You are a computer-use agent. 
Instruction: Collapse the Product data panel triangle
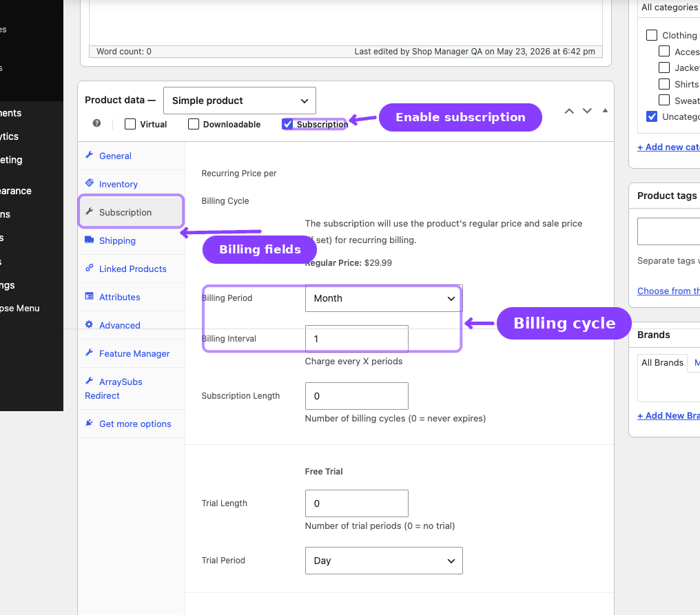(605, 111)
